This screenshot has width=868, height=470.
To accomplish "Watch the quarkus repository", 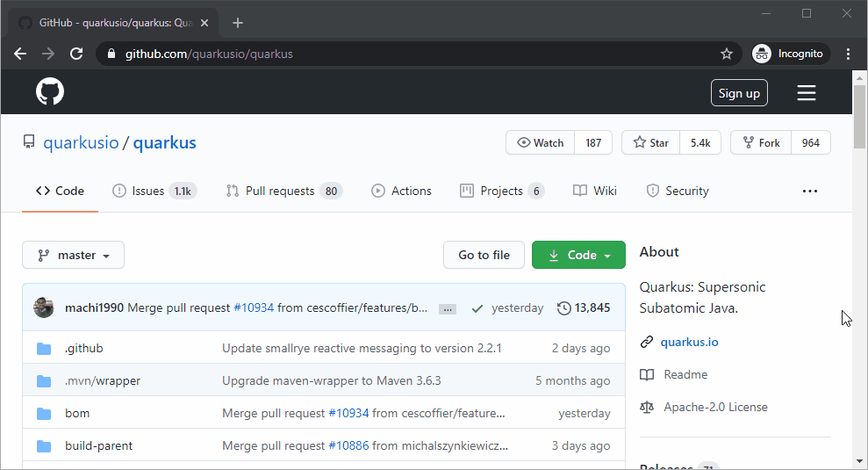I will click(541, 143).
